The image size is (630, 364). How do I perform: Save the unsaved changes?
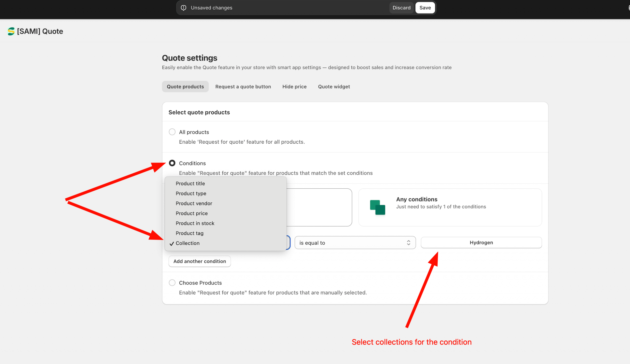pos(425,8)
